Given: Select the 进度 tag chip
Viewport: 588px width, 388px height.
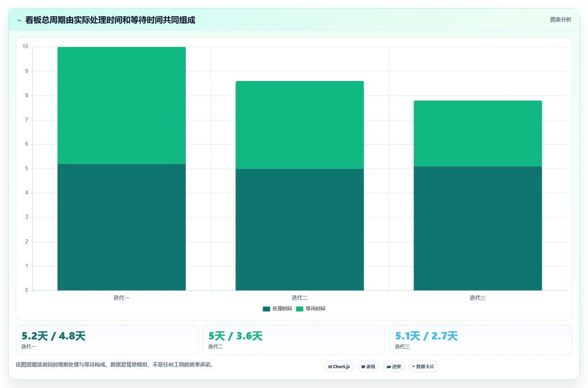Looking at the screenshot, I should point(394,367).
